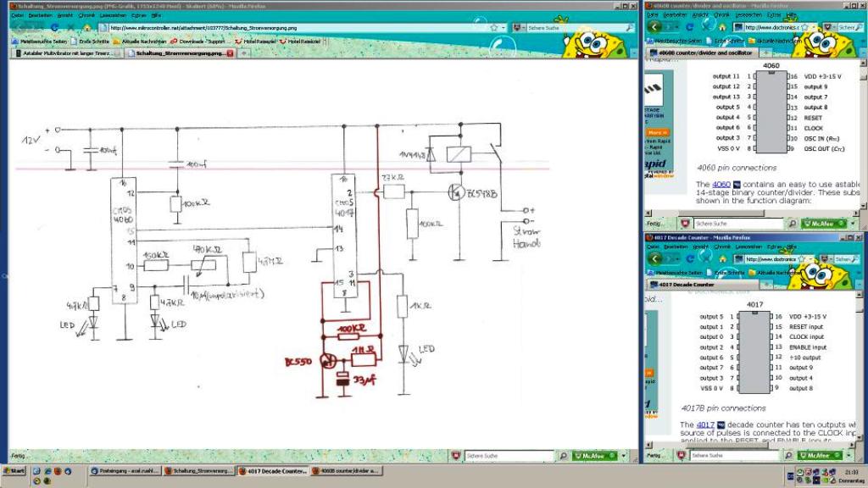This screenshot has width=868, height=488.
Task: Open the Extras menu in the 4060B window
Action: click(x=775, y=15)
